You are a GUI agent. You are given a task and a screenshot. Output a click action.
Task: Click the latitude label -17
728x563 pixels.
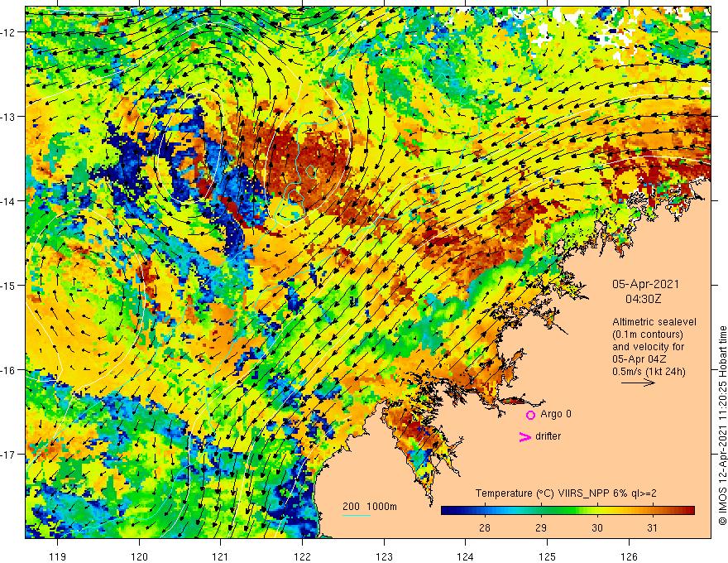click(10, 455)
